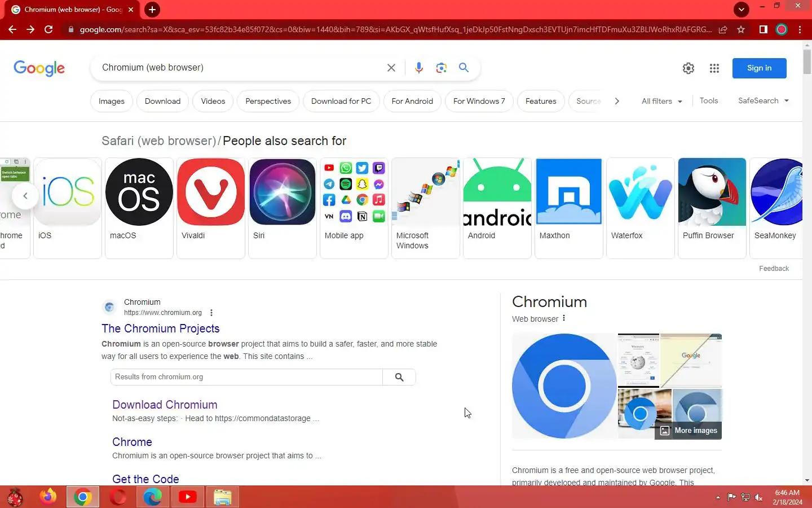Click the page vertical scrollbar thumb

pyautogui.click(x=807, y=62)
